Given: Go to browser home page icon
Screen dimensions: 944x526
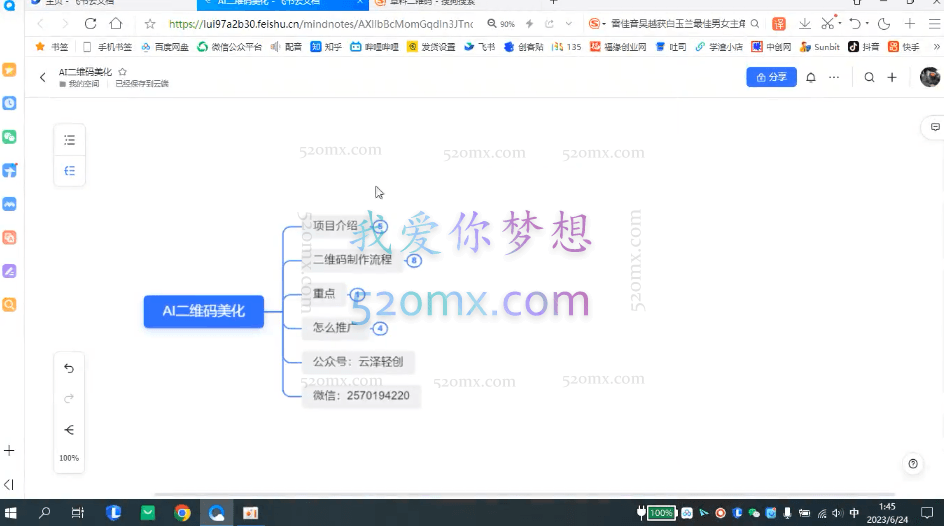Looking at the screenshot, I should coord(116,23).
